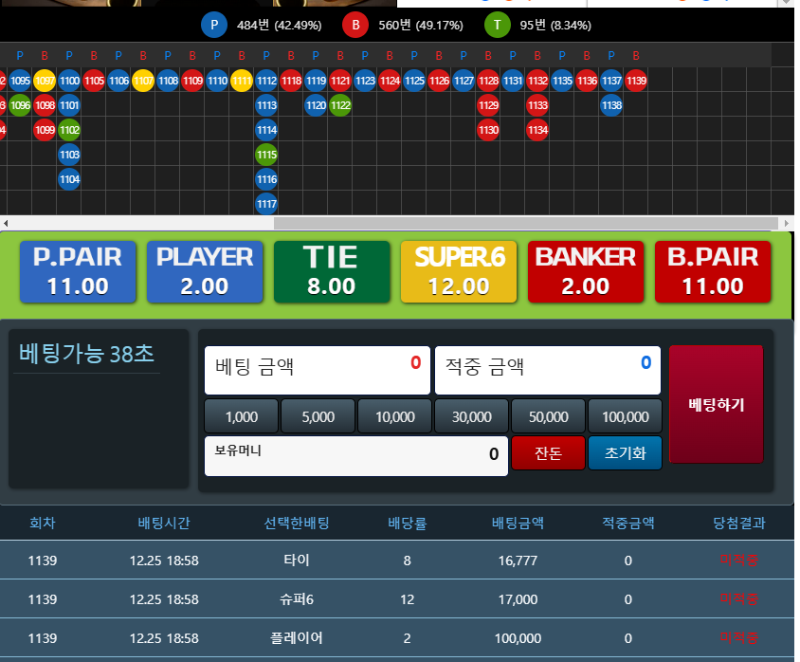Click the 배당률 column header
This screenshot has width=800, height=662.
[407, 523]
